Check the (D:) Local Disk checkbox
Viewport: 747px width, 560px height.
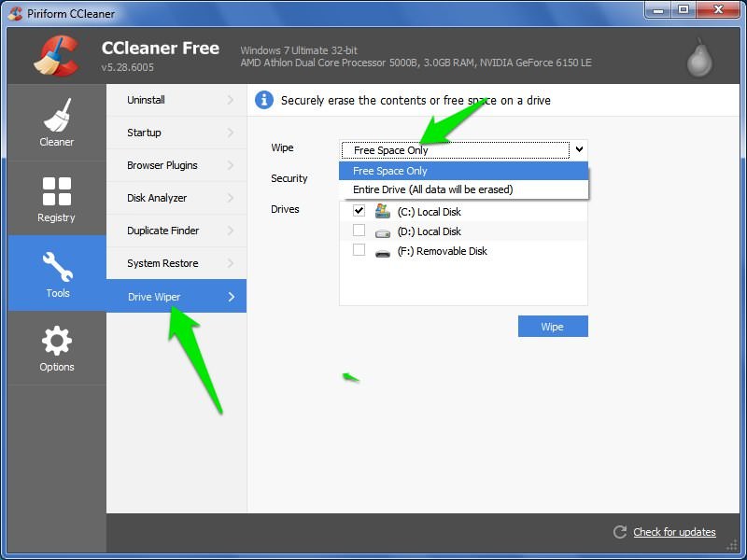tap(359, 231)
